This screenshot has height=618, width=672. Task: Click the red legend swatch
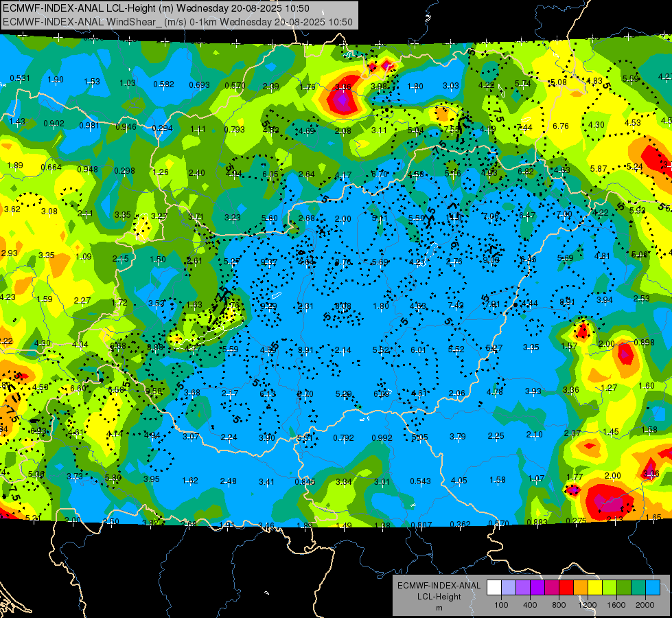(566, 588)
